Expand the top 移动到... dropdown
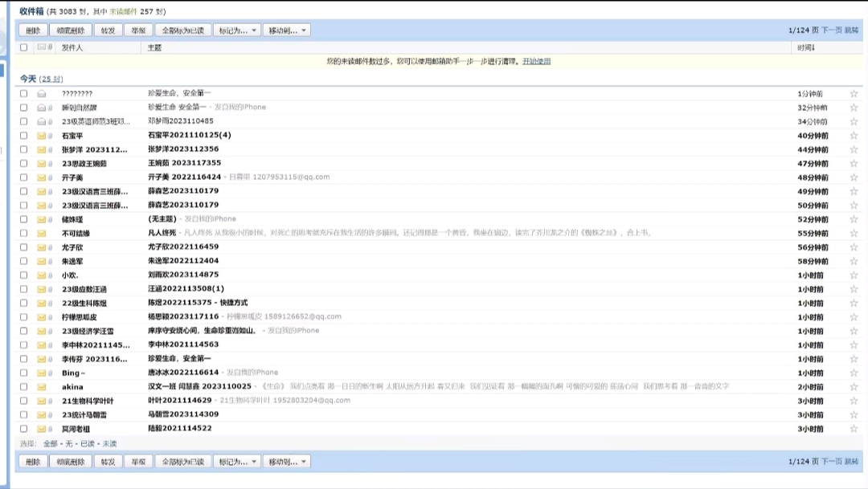868x489 pixels. coord(287,31)
